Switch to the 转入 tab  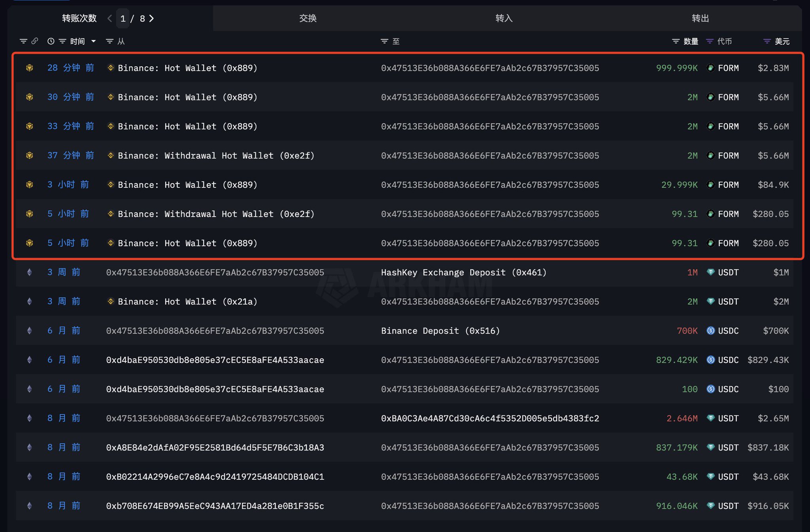pyautogui.click(x=504, y=18)
